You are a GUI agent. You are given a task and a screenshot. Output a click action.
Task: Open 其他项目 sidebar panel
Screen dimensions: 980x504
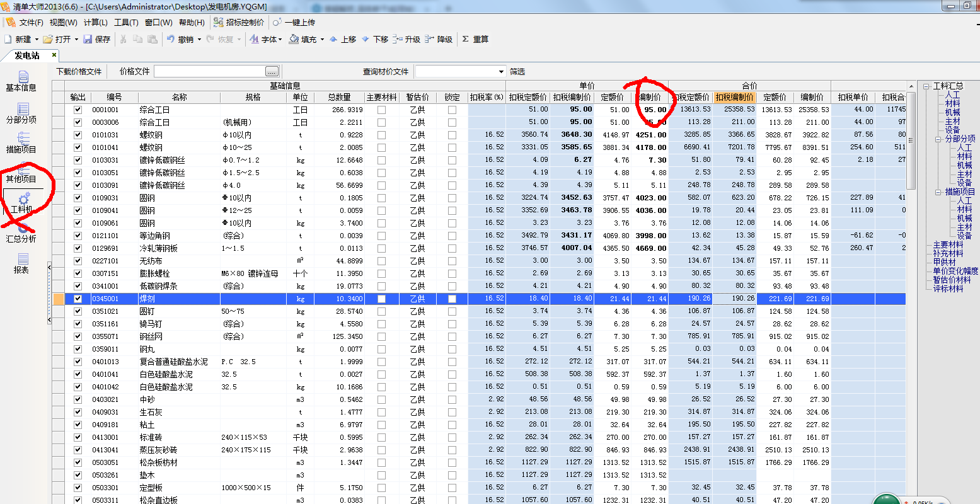coord(21,173)
